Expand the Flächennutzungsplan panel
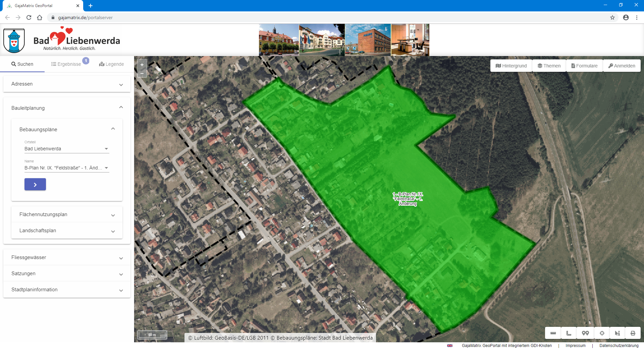This screenshot has width=644, height=349. pos(67,214)
